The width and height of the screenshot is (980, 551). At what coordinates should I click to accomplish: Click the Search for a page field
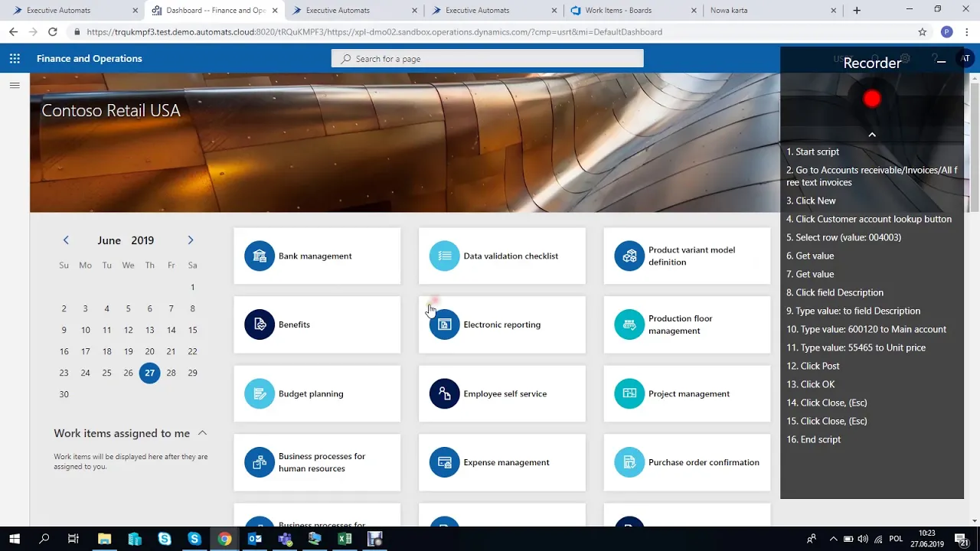click(x=487, y=58)
